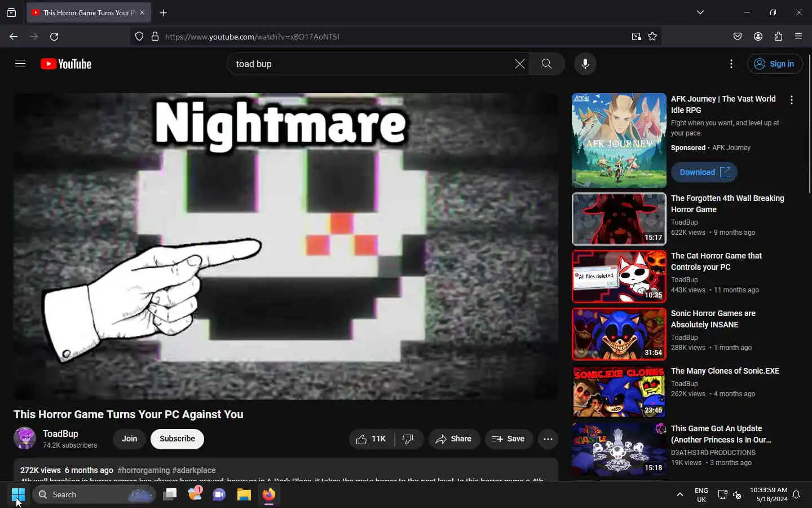
Task: Share the video with the Share button
Action: coord(454,439)
